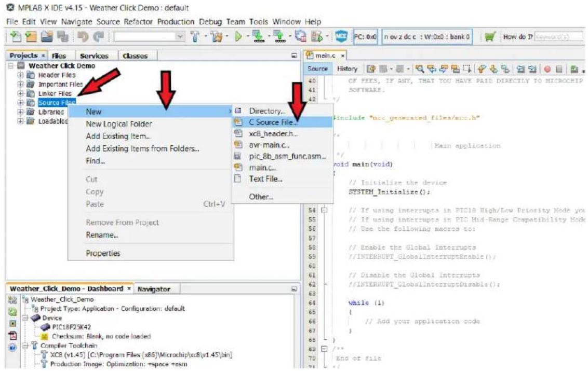
Task: Switch editor to History view
Action: pyautogui.click(x=347, y=69)
